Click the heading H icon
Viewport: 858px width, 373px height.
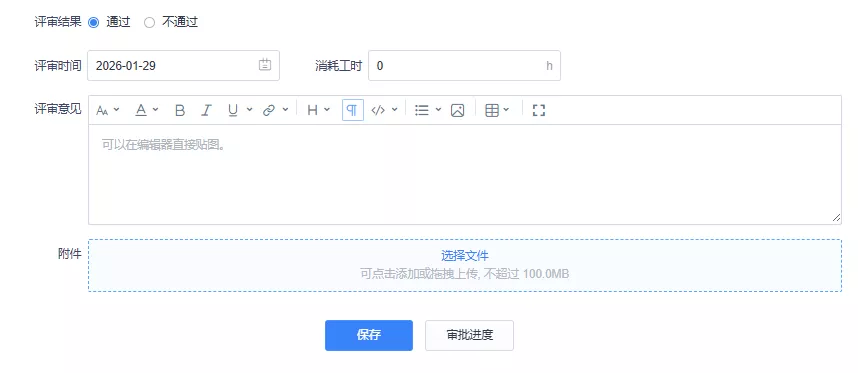[x=312, y=110]
